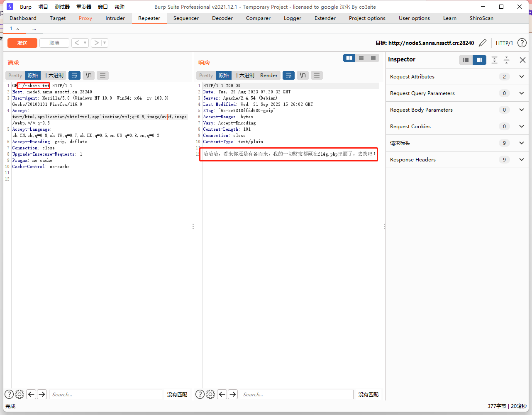Click the help icon next to HTTP/1
Image resolution: width=532 pixels, height=415 pixels.
point(522,43)
